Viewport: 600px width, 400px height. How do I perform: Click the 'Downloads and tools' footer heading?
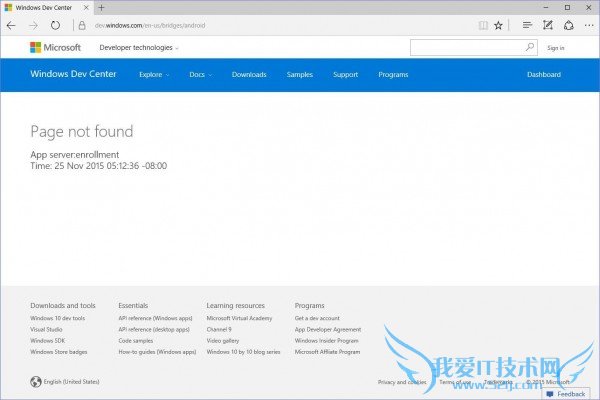[63, 305]
